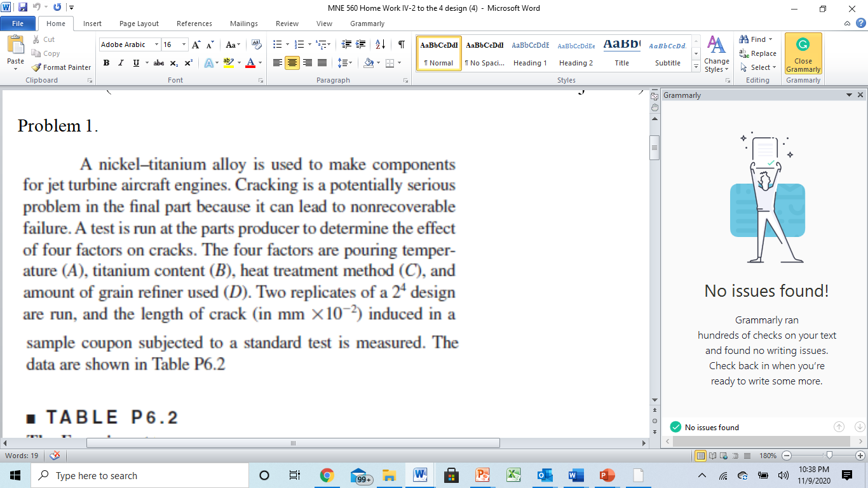The image size is (868, 488).
Task: Align text to the right
Action: pyautogui.click(x=308, y=63)
